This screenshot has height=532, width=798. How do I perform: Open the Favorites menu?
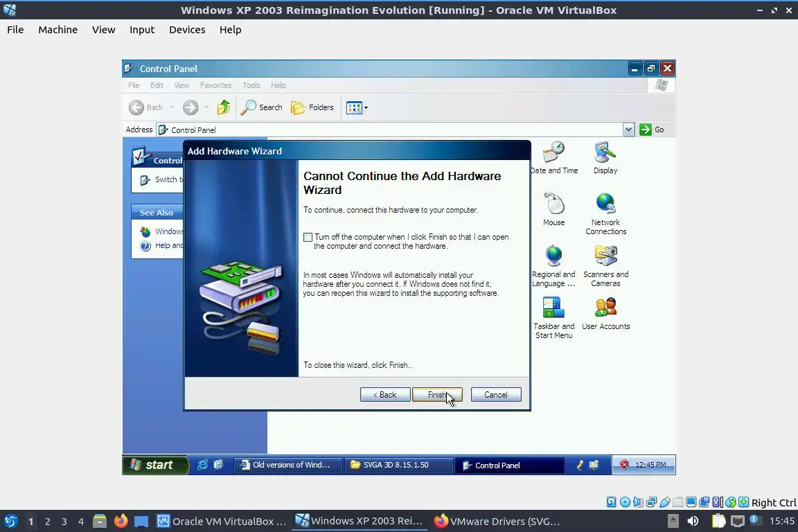(216, 85)
